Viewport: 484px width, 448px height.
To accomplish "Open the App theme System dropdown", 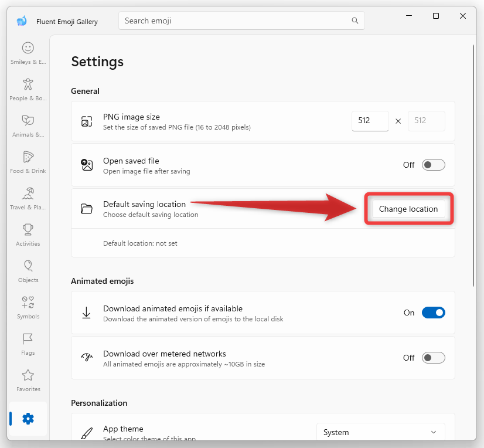I will (381, 432).
